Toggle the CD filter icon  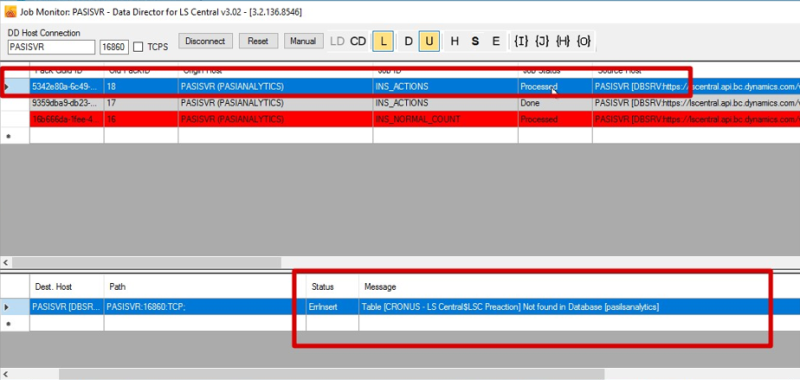(x=358, y=41)
